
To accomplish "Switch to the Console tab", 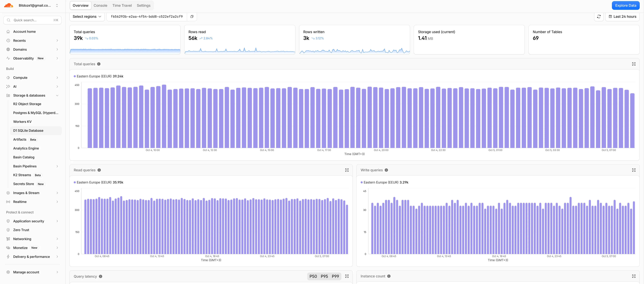I will pyautogui.click(x=100, y=5).
